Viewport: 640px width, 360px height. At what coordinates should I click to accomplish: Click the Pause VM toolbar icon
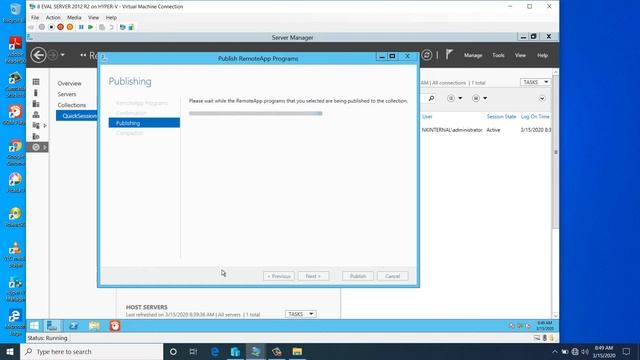click(x=81, y=27)
